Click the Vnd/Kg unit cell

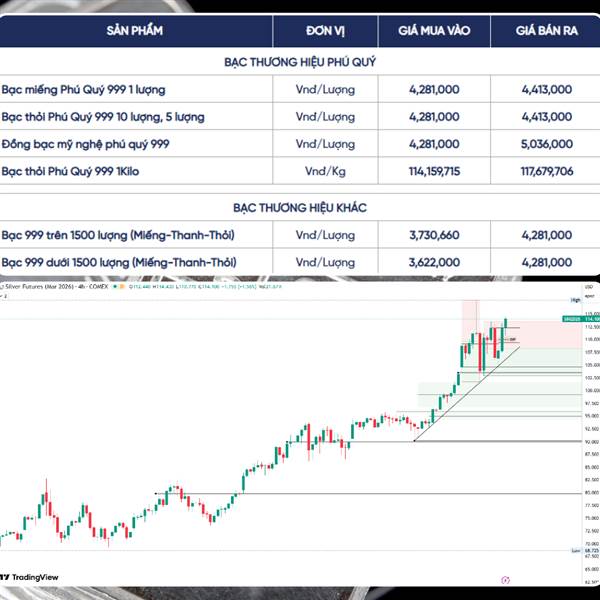(x=325, y=171)
